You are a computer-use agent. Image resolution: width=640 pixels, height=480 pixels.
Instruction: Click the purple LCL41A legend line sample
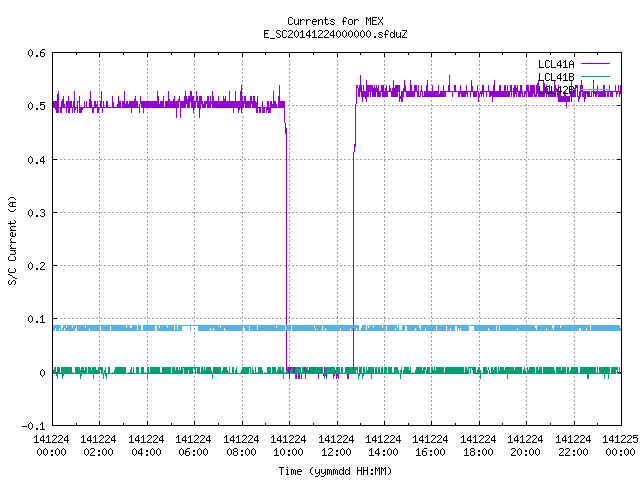[x=595, y=64]
